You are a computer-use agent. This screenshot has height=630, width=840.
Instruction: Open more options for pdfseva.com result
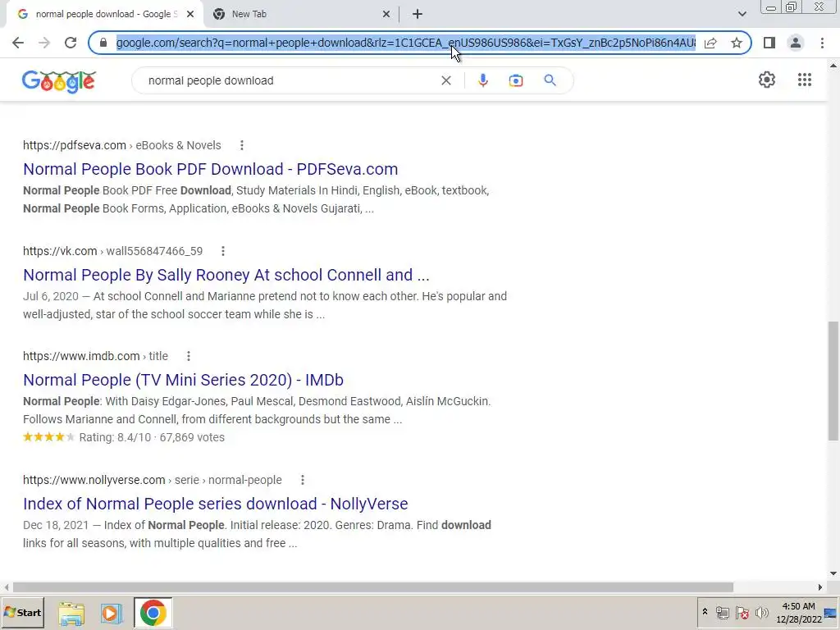(242, 145)
